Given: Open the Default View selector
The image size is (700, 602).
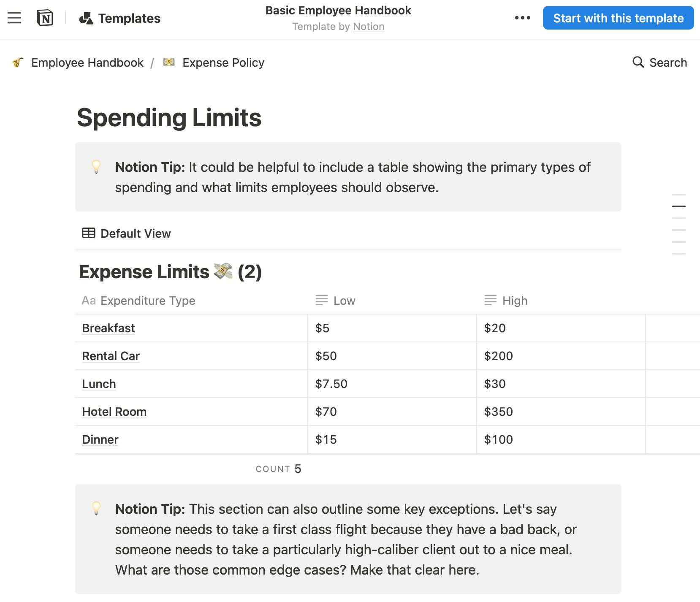Looking at the screenshot, I should (x=135, y=233).
